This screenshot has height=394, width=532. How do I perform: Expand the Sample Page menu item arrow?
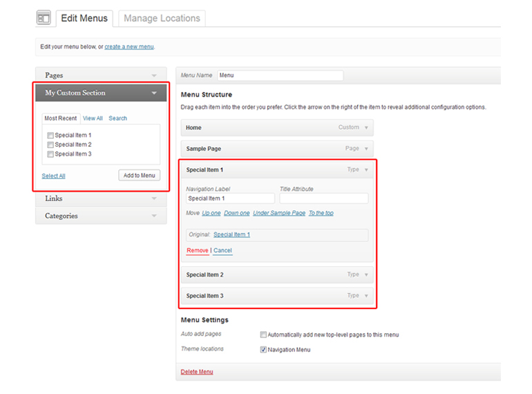366,149
